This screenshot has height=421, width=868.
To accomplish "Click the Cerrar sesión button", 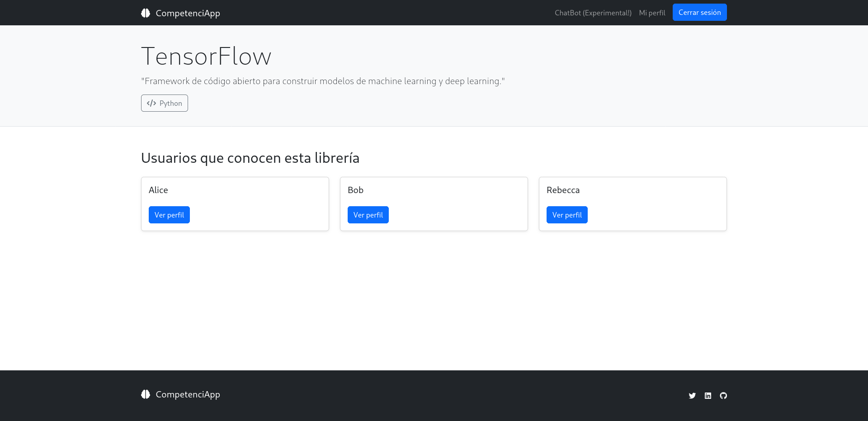I will (699, 12).
